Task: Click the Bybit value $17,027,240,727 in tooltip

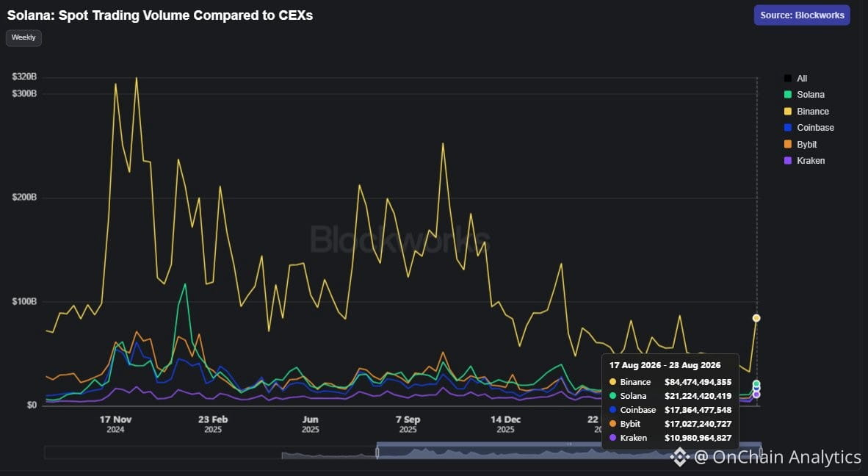Action: coord(698,424)
